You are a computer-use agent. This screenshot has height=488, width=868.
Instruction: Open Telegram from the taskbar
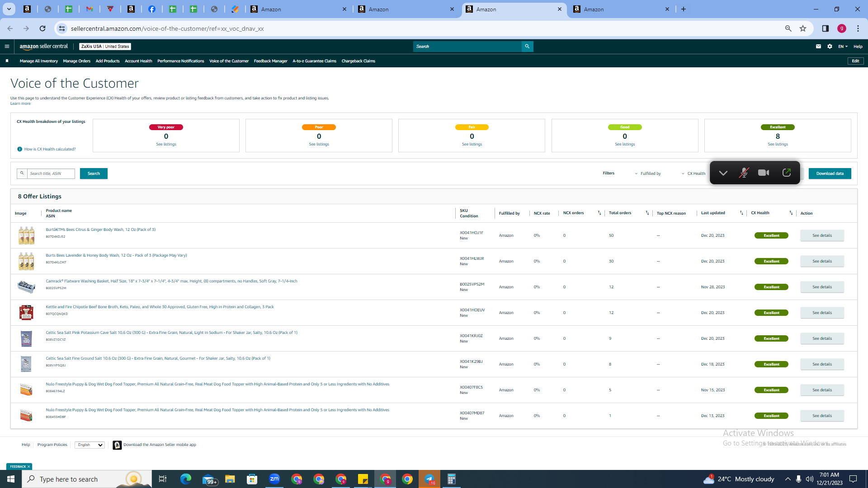point(429,479)
